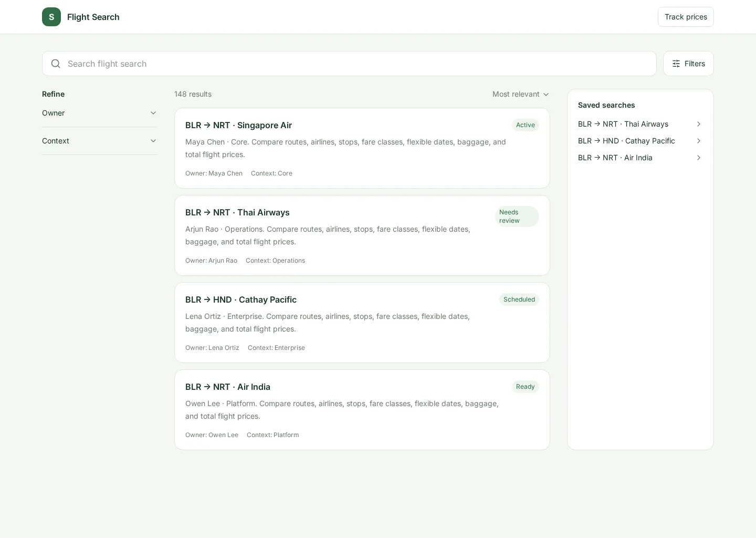The image size is (756, 538).
Task: Click 'Owner: Owen Lee' text
Action: tap(212, 435)
